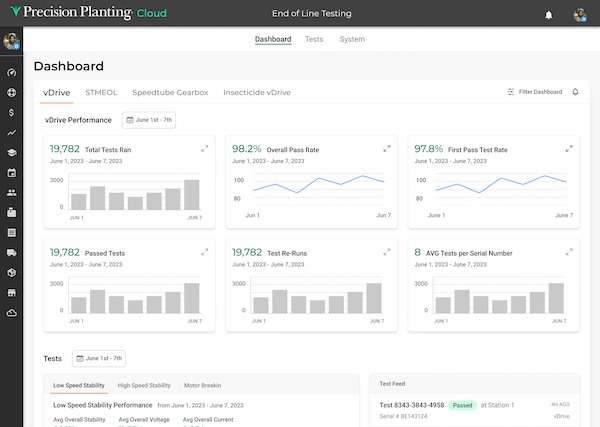Switch to the System top tab

point(352,39)
